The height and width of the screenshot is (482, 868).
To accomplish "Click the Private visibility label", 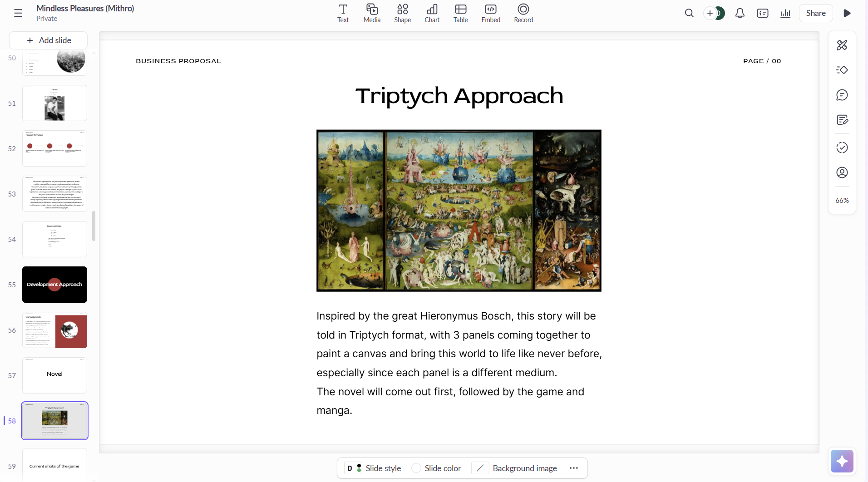I will click(47, 19).
